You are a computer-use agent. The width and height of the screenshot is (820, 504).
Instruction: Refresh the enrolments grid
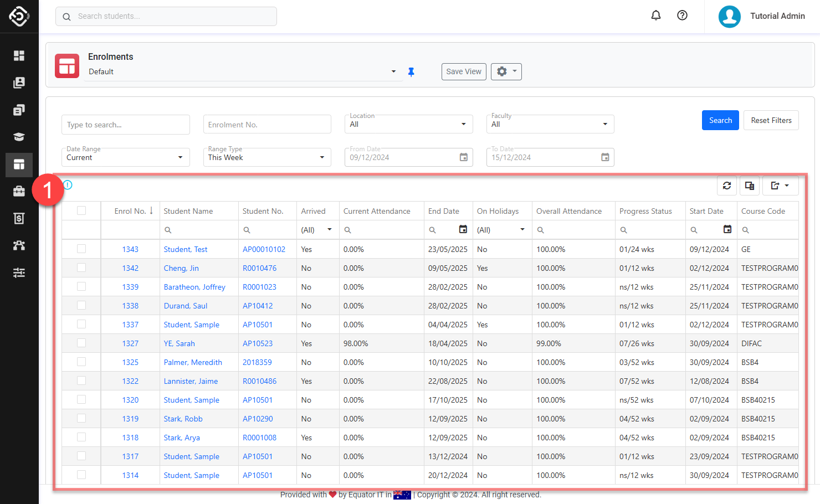[726, 186]
